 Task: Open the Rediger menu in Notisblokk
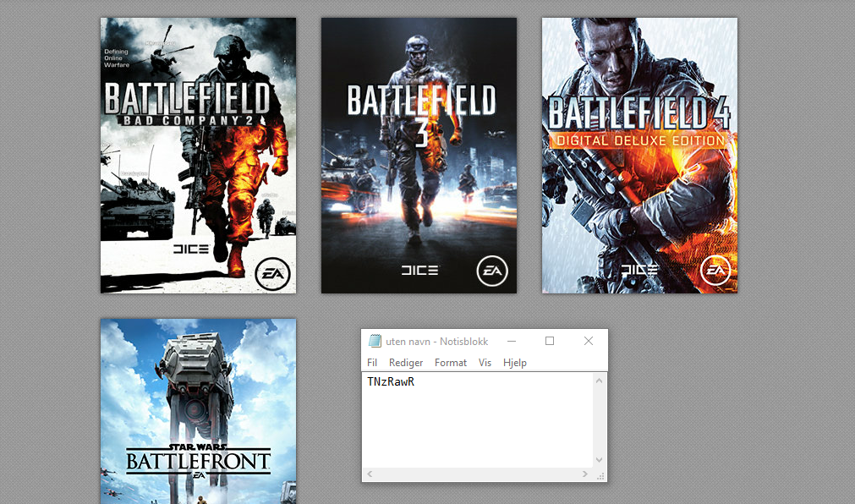click(406, 363)
